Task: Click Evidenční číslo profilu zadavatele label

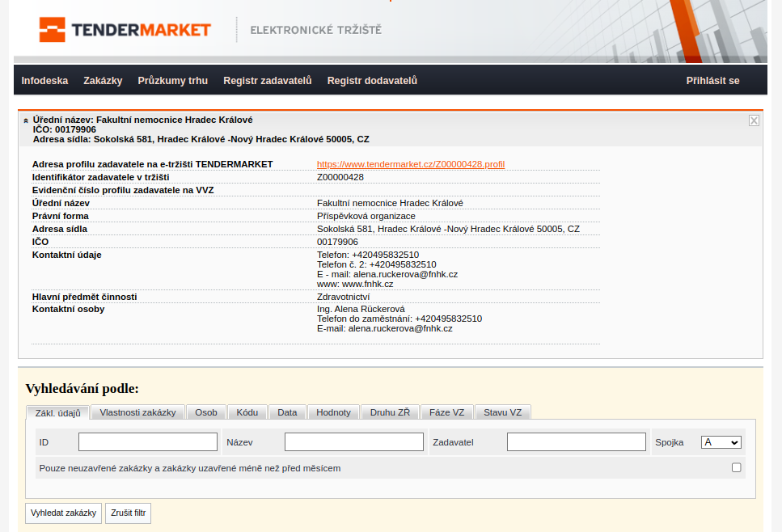Action: [123, 190]
